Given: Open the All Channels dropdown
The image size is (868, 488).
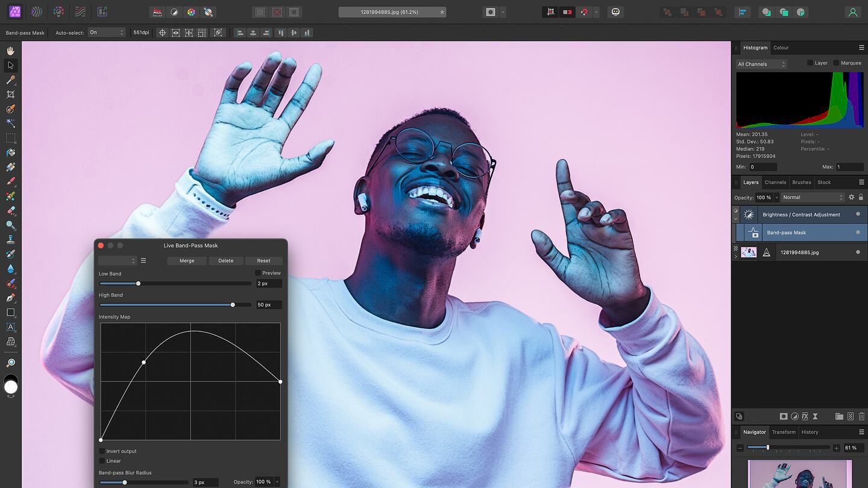Looking at the screenshot, I should (761, 63).
